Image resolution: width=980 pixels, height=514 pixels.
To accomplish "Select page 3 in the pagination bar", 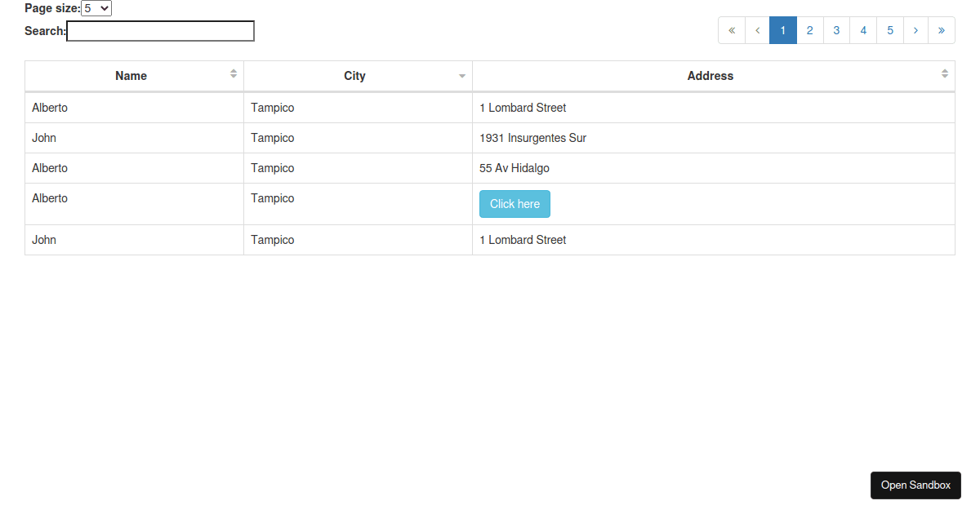I will pyautogui.click(x=836, y=29).
